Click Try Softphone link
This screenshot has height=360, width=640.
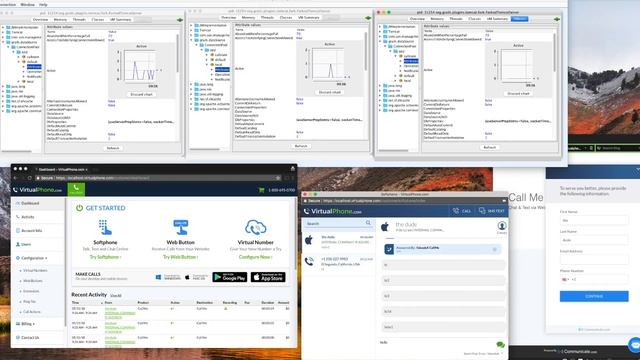(x=105, y=257)
